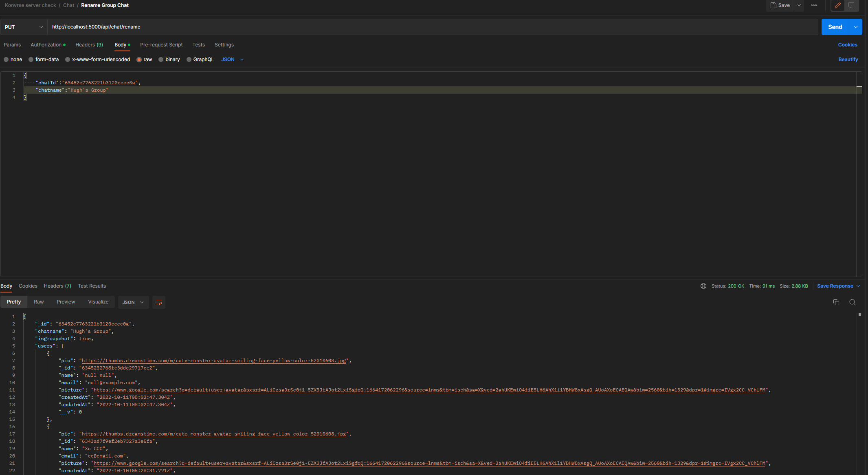Select x-www-form-urlencoded body type
The width and height of the screenshot is (868, 475).
coord(97,59)
